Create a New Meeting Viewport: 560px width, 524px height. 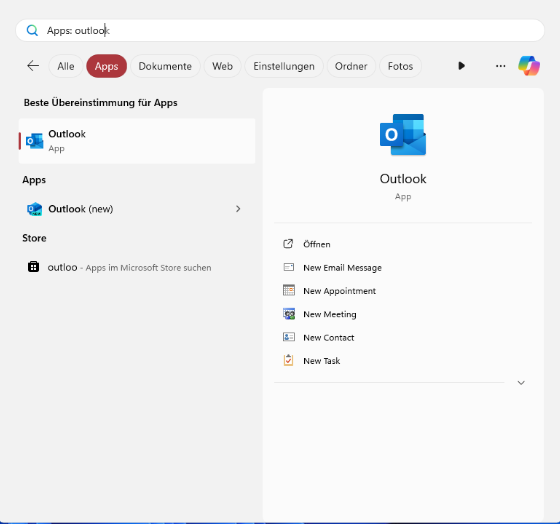click(x=330, y=314)
